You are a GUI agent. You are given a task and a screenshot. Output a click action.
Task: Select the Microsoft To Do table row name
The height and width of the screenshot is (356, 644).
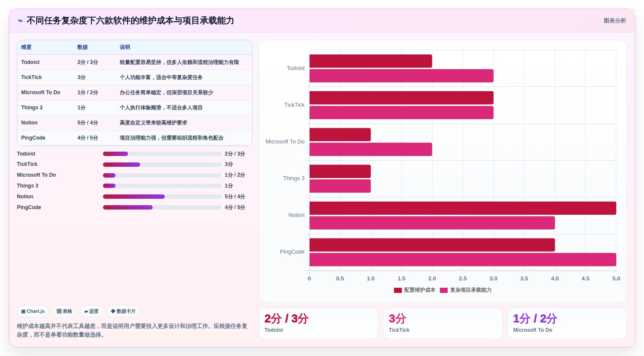coord(41,92)
